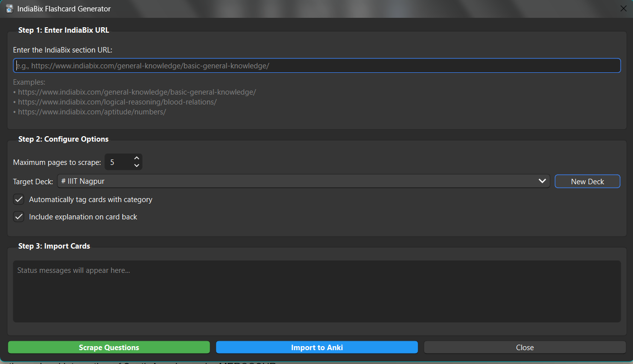Increase maximum pages with the up arrow

pos(136,158)
